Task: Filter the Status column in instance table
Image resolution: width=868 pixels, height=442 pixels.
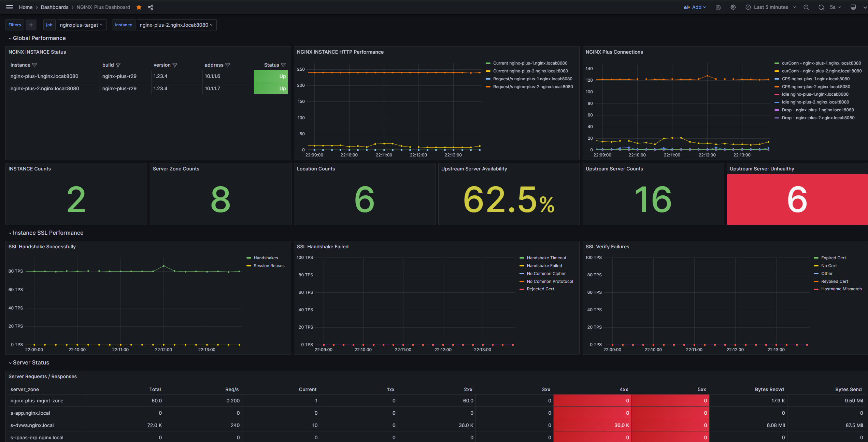Action: coord(283,65)
